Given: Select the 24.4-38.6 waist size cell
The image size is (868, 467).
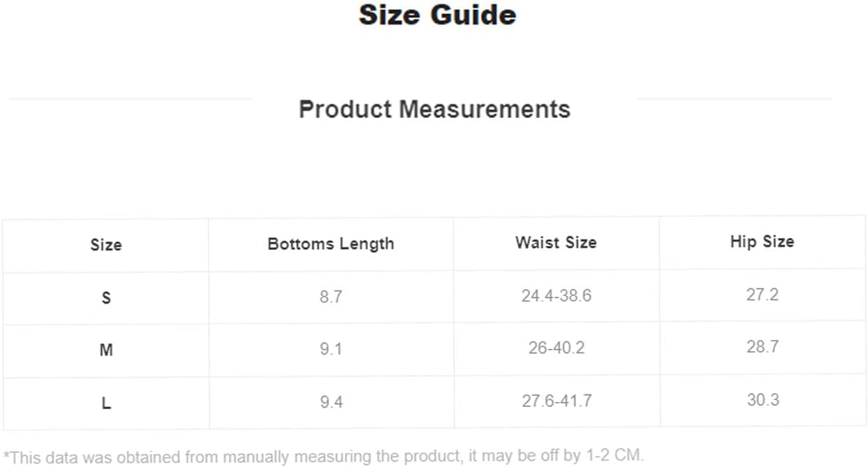Looking at the screenshot, I should pyautogui.click(x=556, y=296).
